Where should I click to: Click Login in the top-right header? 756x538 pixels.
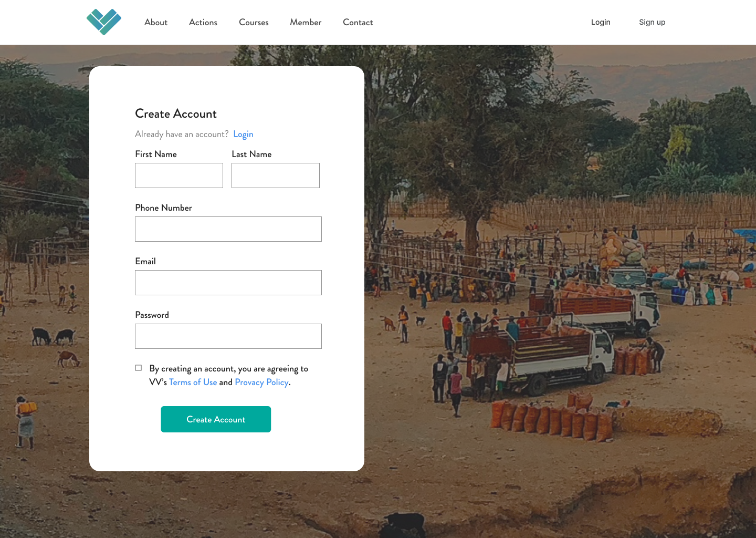pyautogui.click(x=601, y=22)
